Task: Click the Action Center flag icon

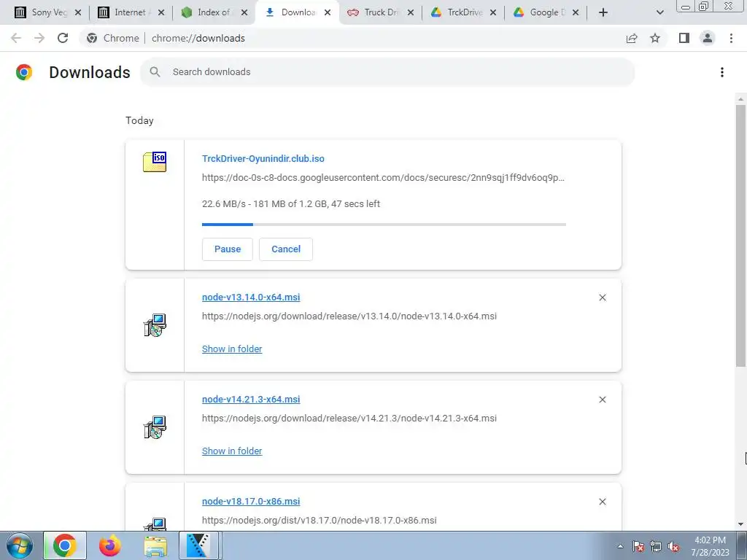Action: tap(638, 546)
